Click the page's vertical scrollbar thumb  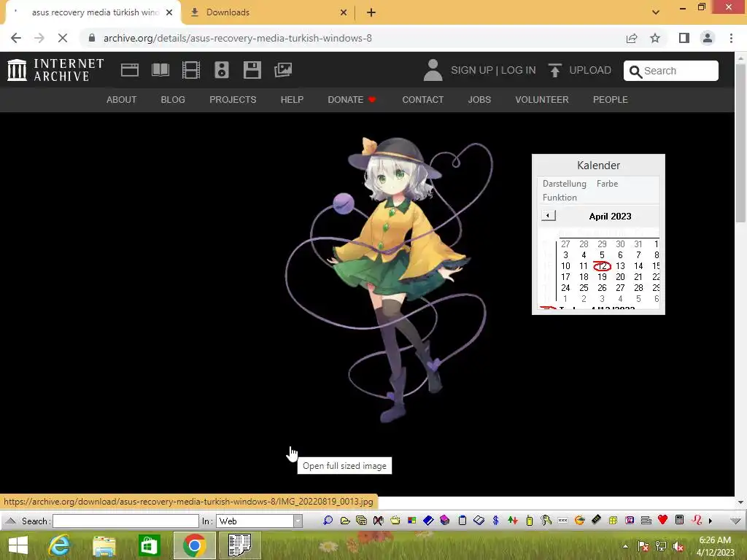(x=740, y=143)
